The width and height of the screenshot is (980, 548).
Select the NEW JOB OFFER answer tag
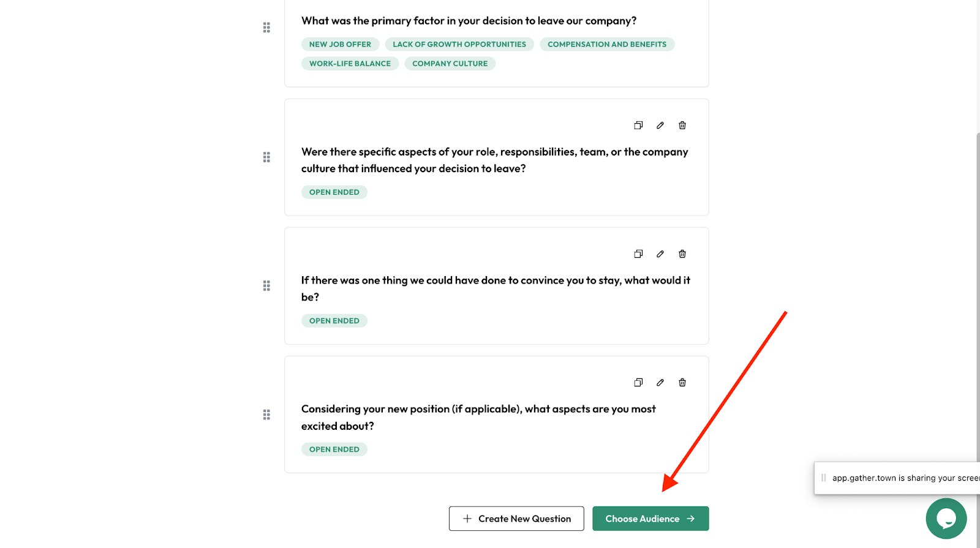340,44
